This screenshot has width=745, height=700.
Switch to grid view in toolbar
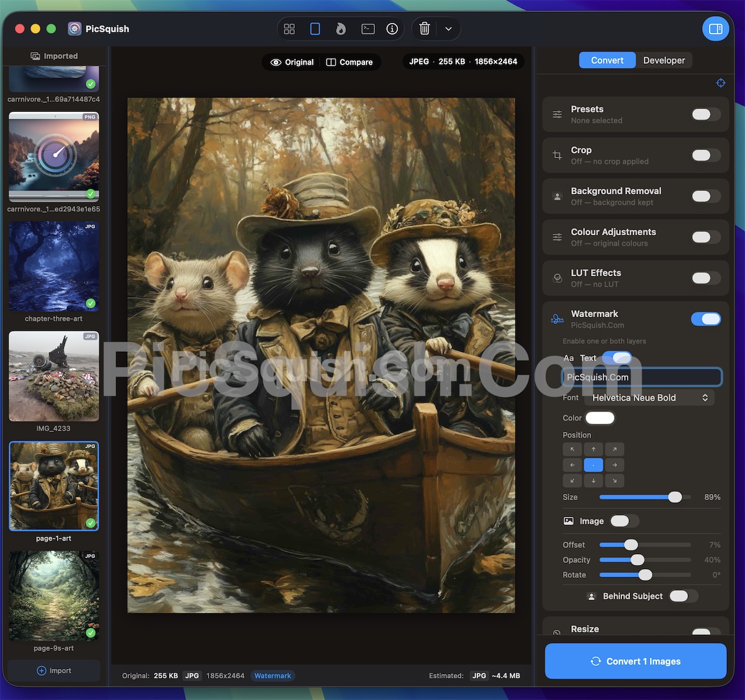click(x=289, y=29)
